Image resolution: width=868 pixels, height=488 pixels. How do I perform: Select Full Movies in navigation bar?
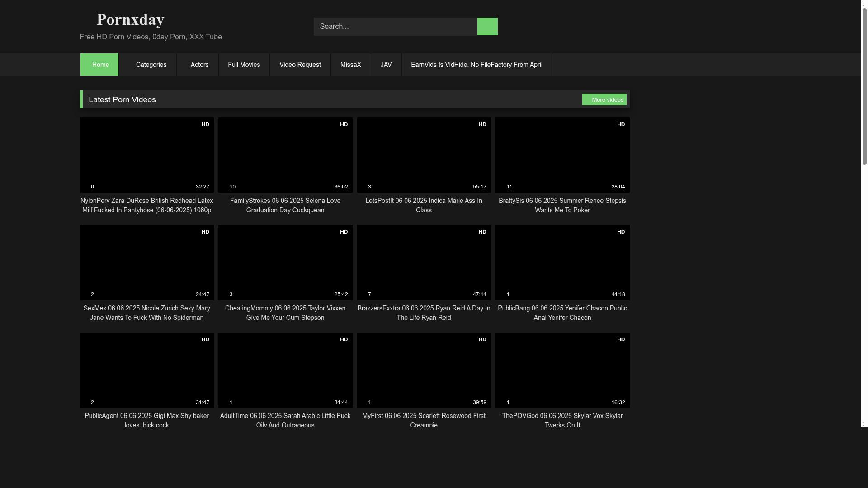[244, 65]
